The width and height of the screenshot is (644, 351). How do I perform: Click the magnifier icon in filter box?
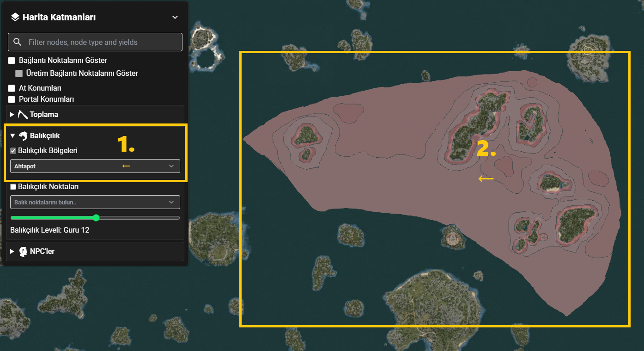[18, 42]
